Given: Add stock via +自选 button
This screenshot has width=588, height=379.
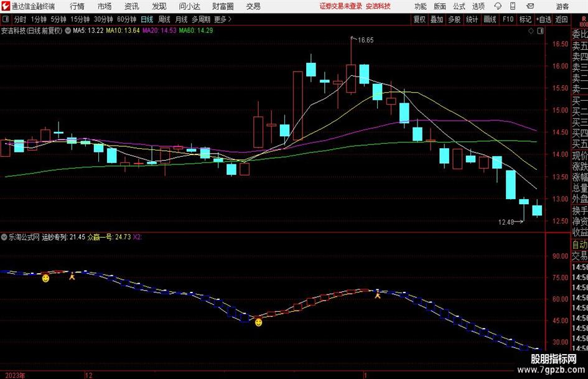Looking at the screenshot, I should coord(544,19).
